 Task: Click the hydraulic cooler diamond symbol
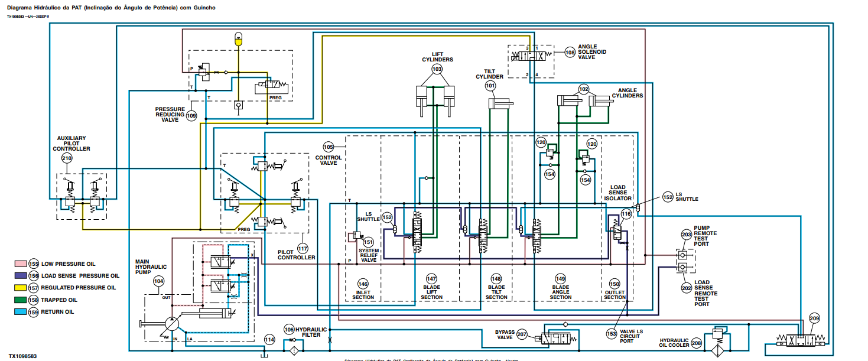[x=719, y=350]
